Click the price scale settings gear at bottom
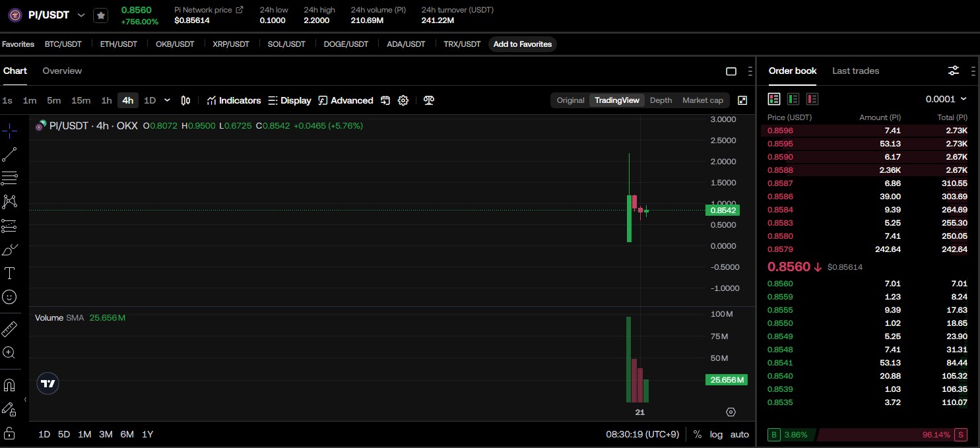The height and width of the screenshot is (448, 980). [731, 412]
